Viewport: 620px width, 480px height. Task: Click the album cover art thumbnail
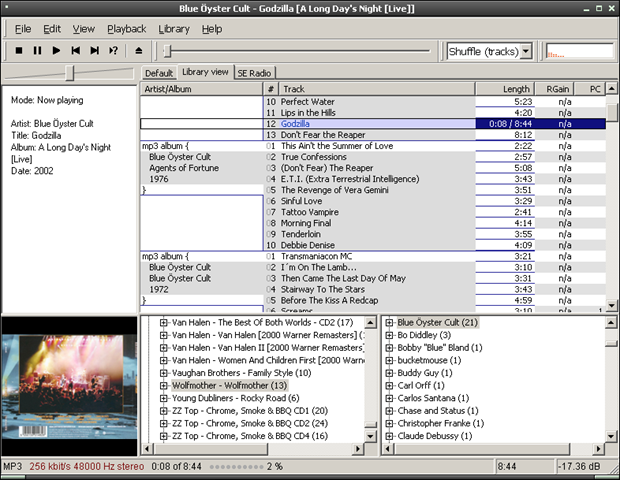point(69,387)
